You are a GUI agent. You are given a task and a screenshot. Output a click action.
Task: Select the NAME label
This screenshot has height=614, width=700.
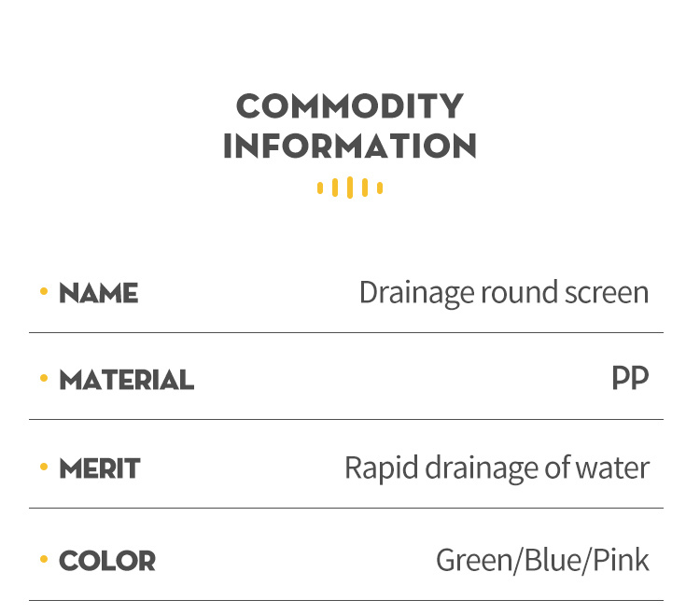coord(99,293)
